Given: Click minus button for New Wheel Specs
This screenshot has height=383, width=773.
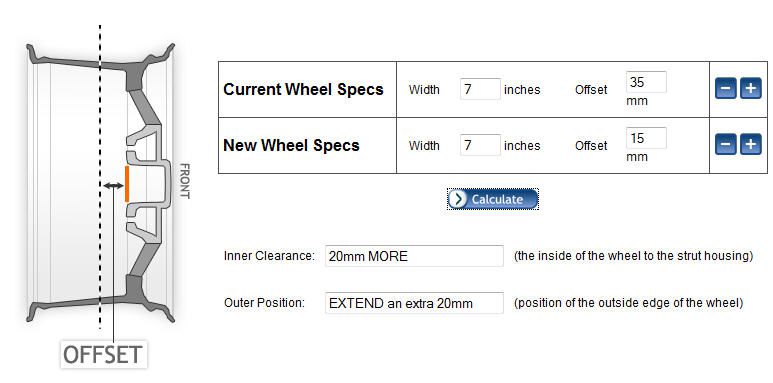Looking at the screenshot, I should click(725, 144).
